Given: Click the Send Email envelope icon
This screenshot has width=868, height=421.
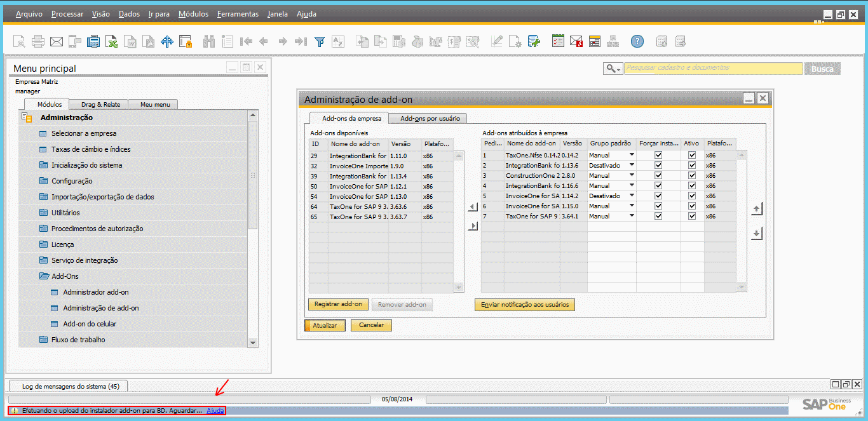Looking at the screenshot, I should 57,42.
